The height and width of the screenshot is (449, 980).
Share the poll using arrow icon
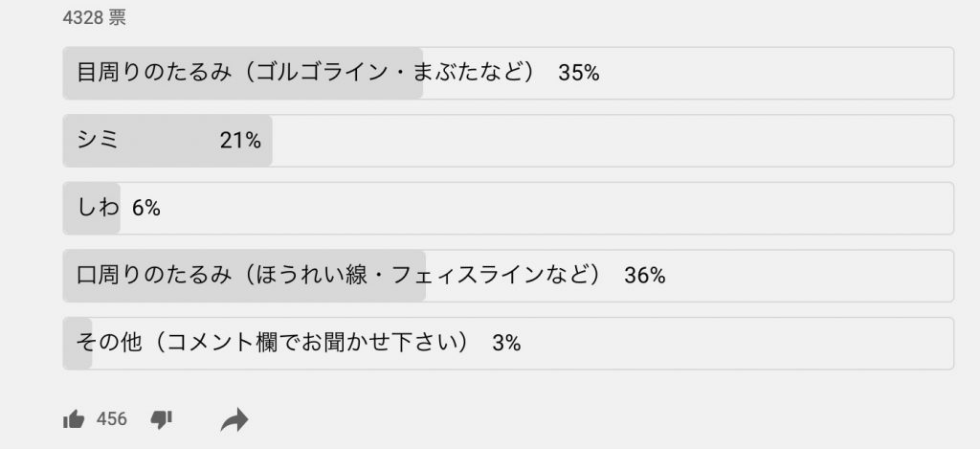click(x=234, y=420)
